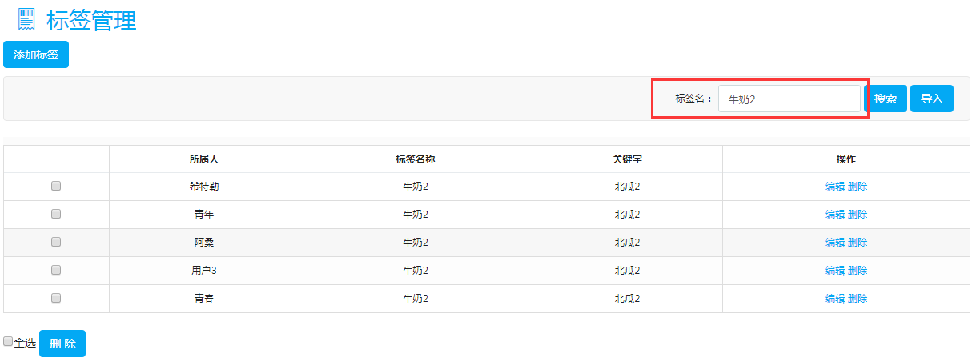
Task: Click the 标签名称 column header
Action: point(416,159)
